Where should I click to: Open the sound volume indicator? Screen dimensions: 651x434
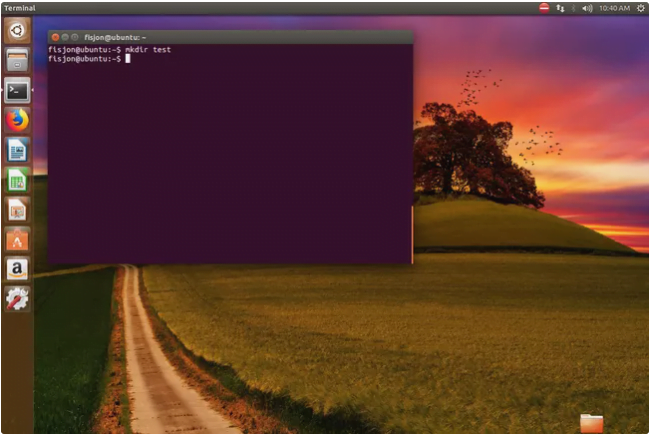pyautogui.click(x=587, y=8)
